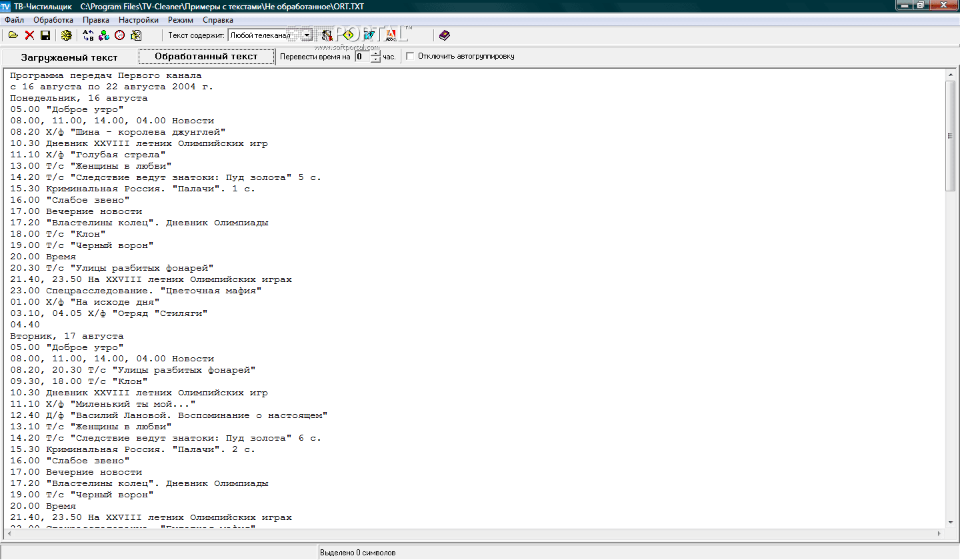Click the colored figures group icon
Screen dimensions: 960x560
(104, 35)
